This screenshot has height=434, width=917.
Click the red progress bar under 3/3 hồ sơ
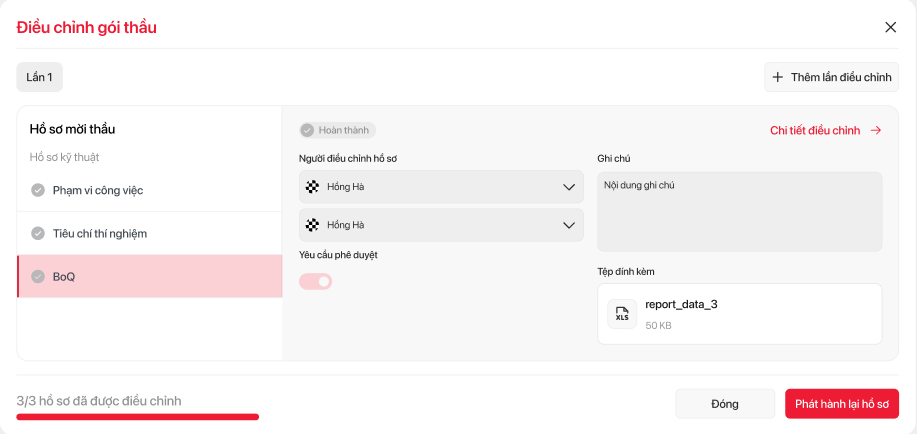click(x=138, y=416)
